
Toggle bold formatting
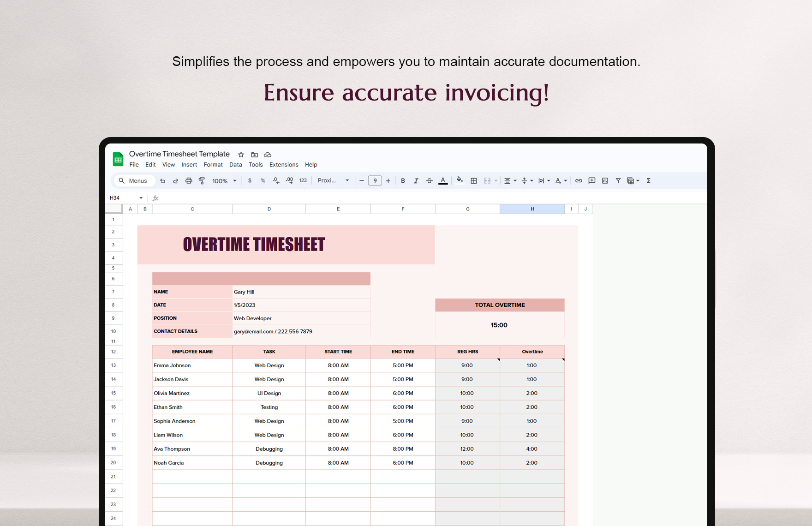point(403,180)
